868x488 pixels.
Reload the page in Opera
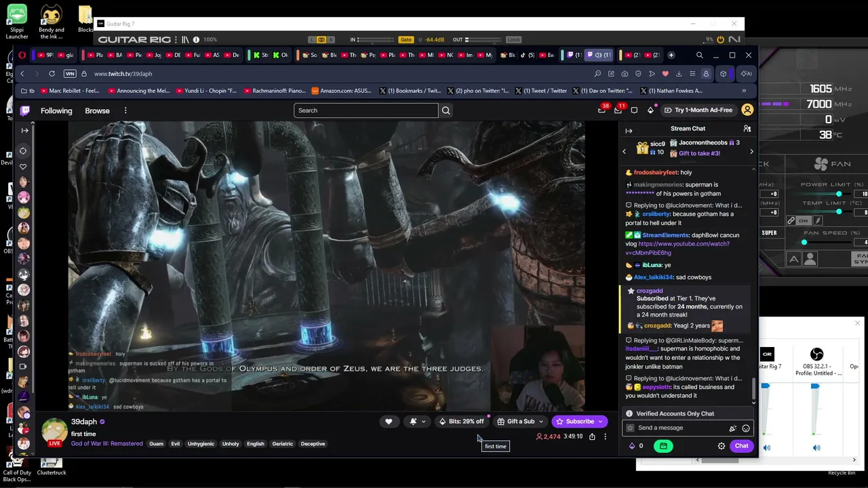coord(52,74)
